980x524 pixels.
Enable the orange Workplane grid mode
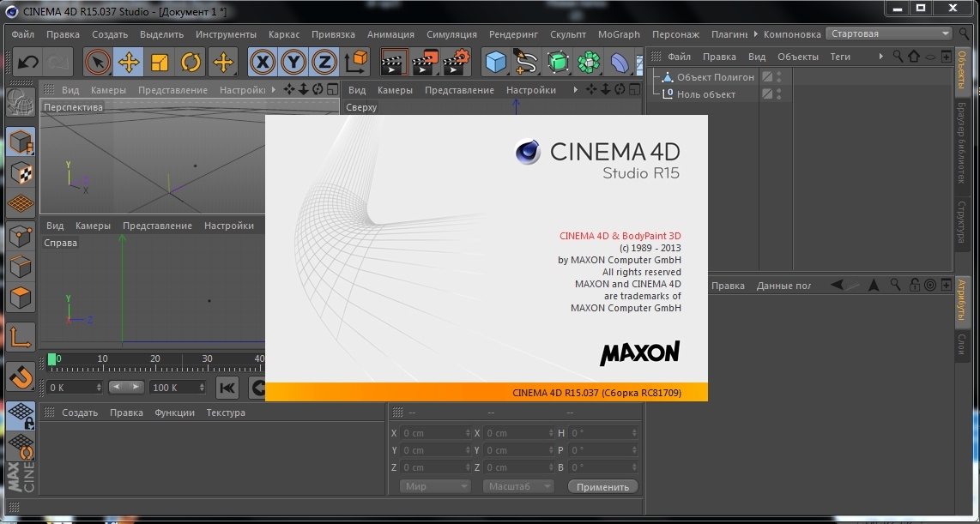click(x=21, y=203)
